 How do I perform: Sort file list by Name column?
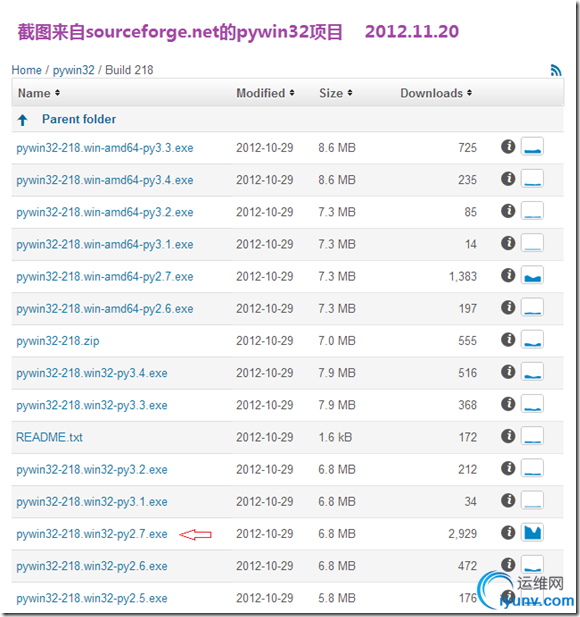point(39,93)
